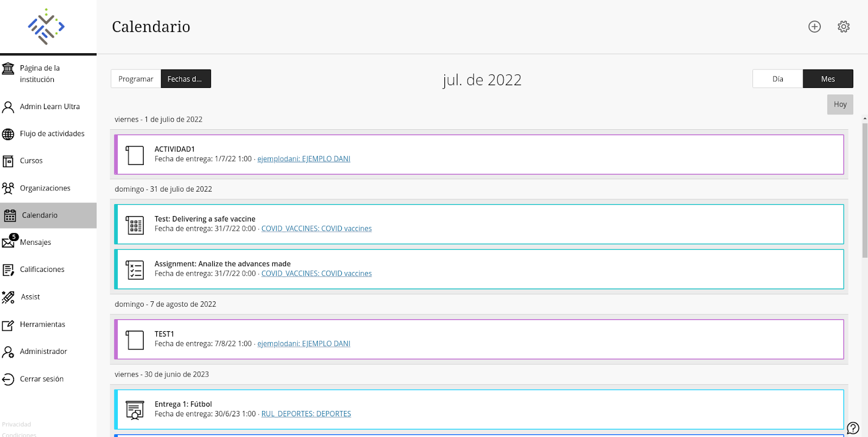Open the Mensajes envelope icon
The height and width of the screenshot is (437, 868).
[x=8, y=243]
